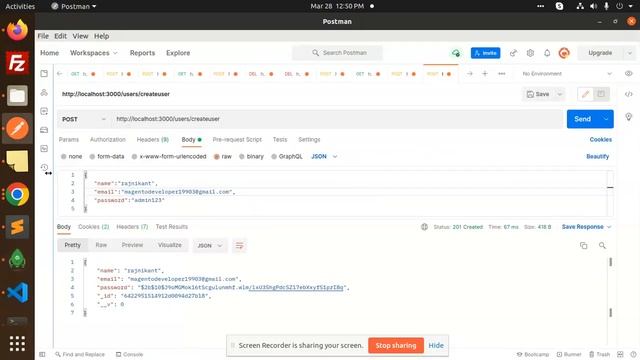Open the Mock Servers sidebar icon
The height and width of the screenshot is (360, 640).
[44, 130]
